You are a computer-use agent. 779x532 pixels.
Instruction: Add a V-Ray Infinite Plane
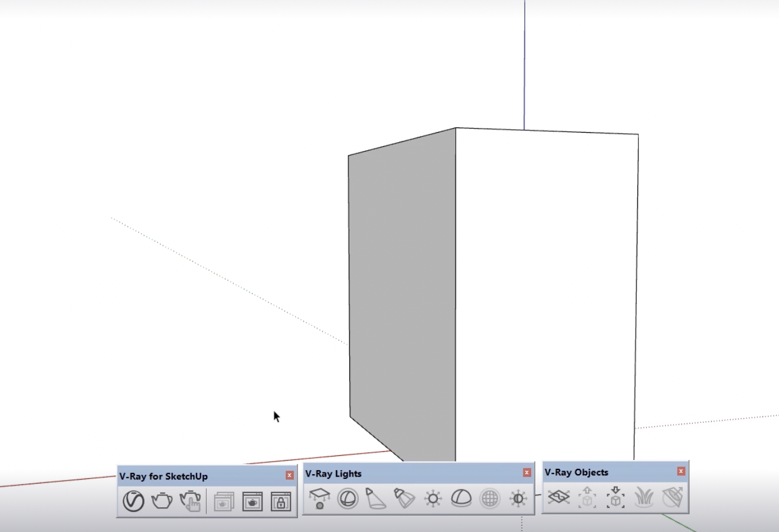559,497
